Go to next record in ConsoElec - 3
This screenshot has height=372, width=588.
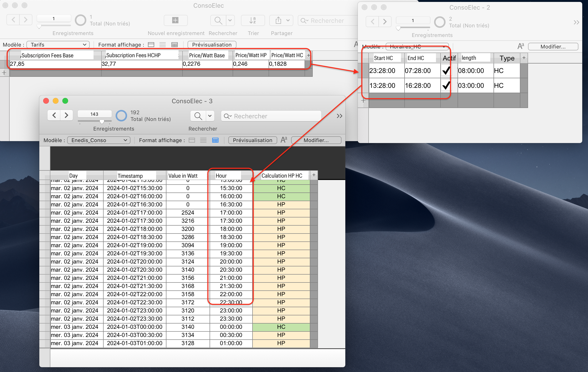pos(66,115)
